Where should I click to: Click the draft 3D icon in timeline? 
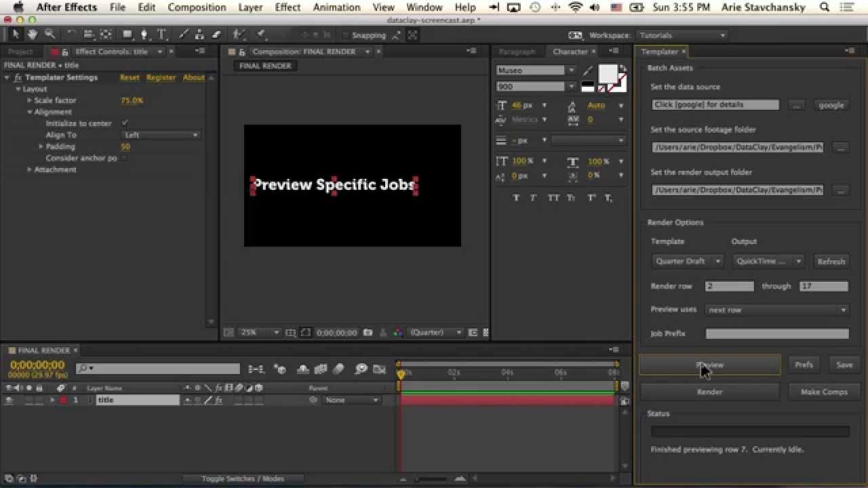tap(279, 369)
